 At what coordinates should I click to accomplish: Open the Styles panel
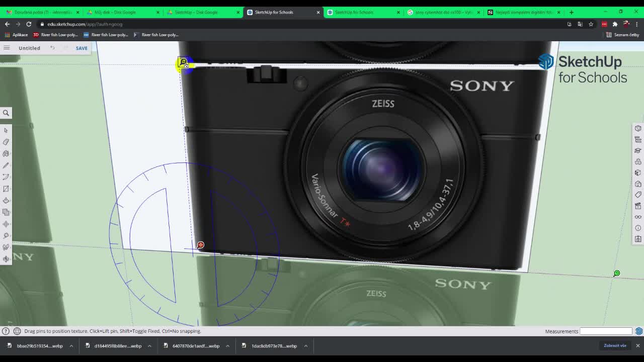point(638,184)
